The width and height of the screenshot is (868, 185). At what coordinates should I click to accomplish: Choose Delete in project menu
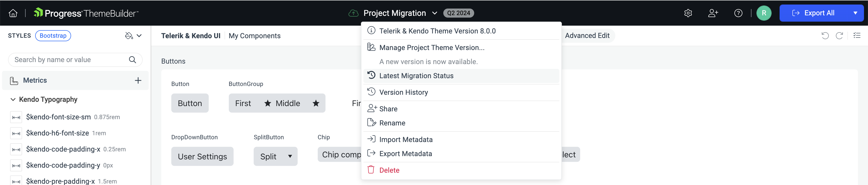coord(461,170)
